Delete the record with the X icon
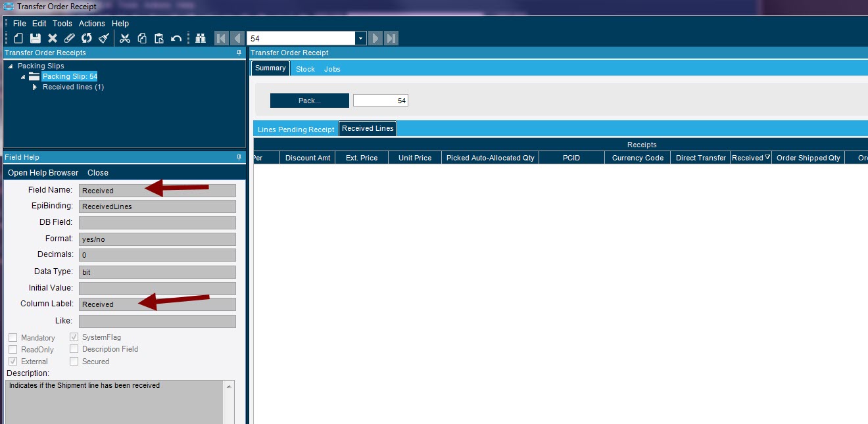The image size is (868, 424). (x=53, y=39)
